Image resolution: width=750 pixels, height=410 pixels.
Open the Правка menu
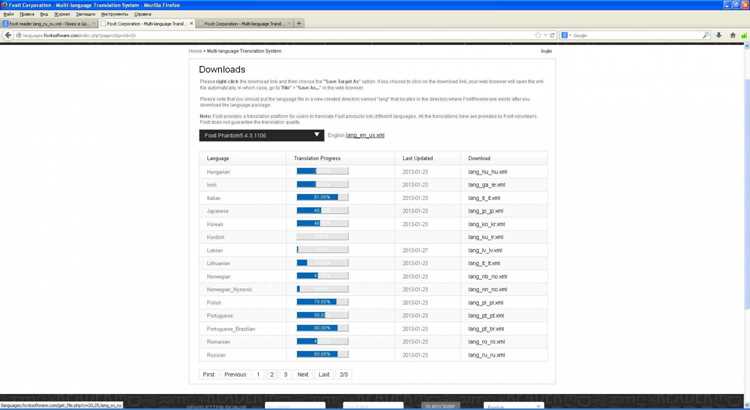(x=27, y=14)
